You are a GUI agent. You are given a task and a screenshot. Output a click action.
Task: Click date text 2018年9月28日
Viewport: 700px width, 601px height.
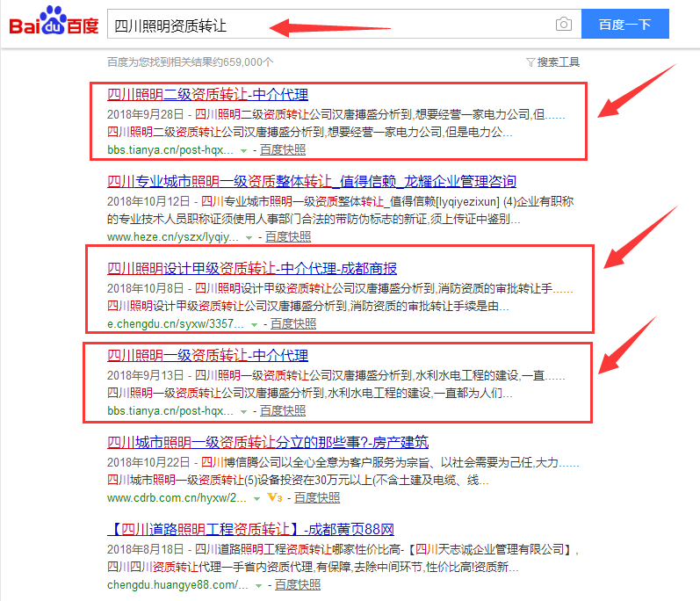(146, 114)
